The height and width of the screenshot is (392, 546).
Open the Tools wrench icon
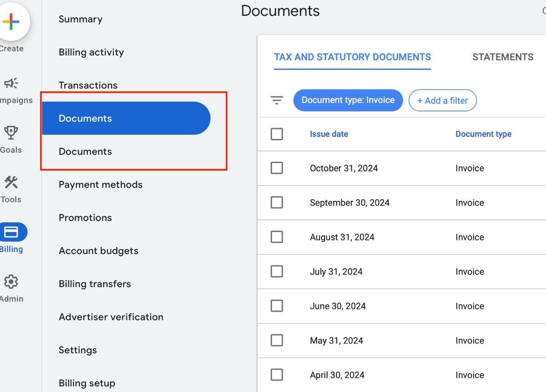11,182
